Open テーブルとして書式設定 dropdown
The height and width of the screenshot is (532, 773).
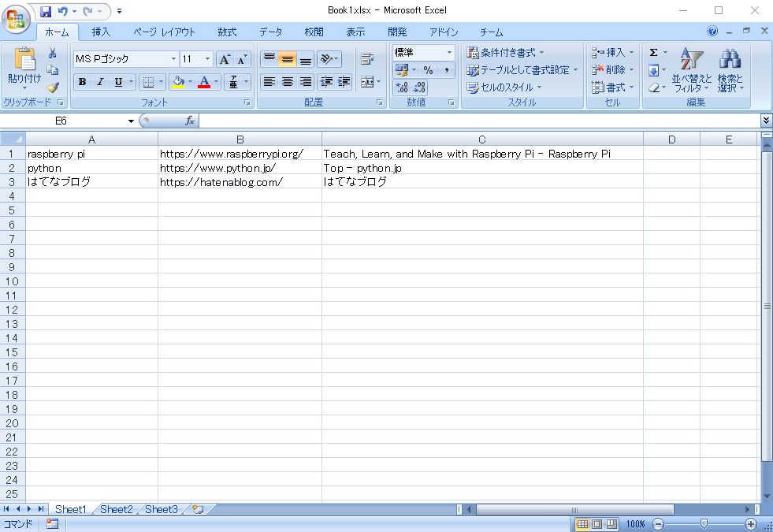pyautogui.click(x=522, y=70)
